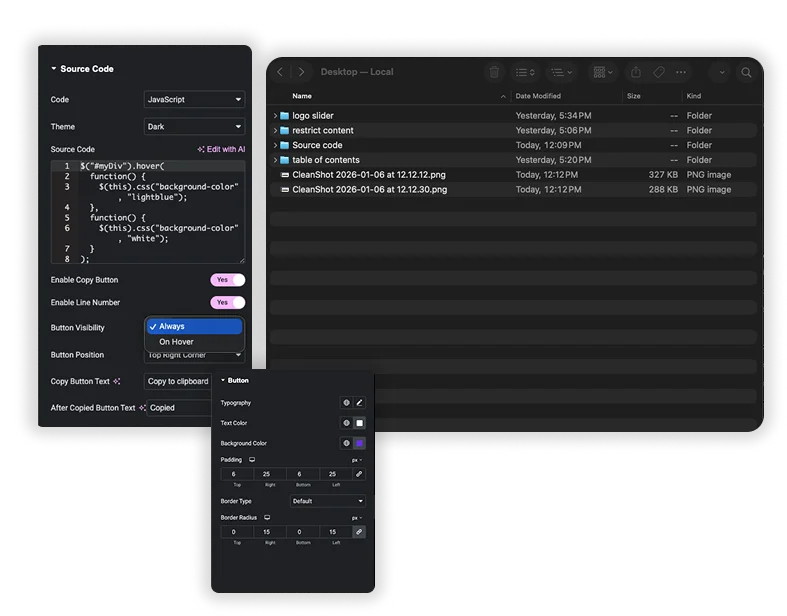Screen dimensions: 787x616
Task: Open the grouping options menu in Finder toolbar
Action: coord(562,72)
